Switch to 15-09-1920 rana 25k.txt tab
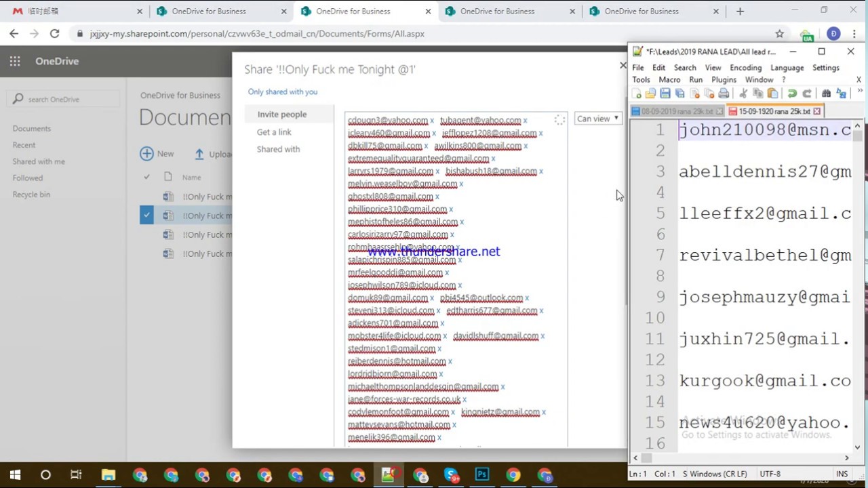This screenshot has width=868, height=488. [774, 111]
